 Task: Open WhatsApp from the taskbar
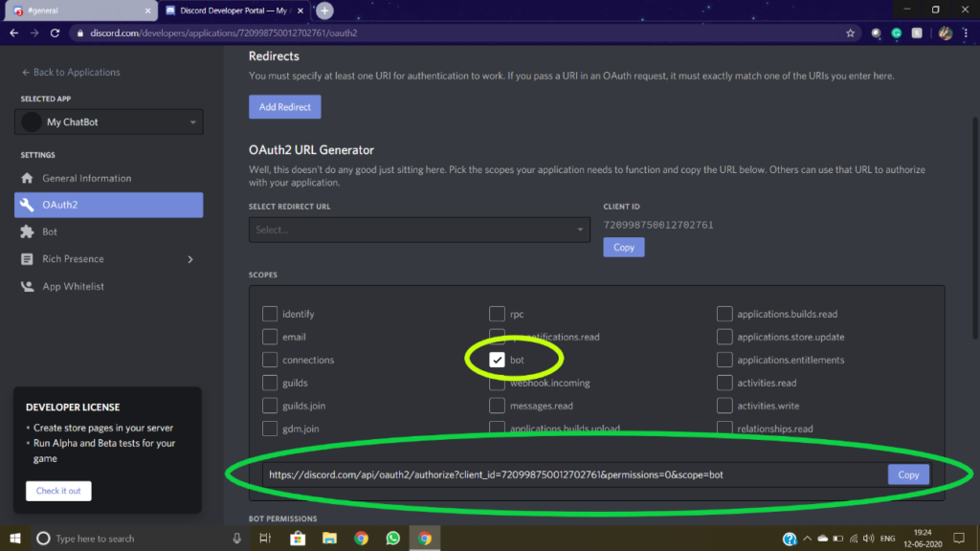(392, 538)
